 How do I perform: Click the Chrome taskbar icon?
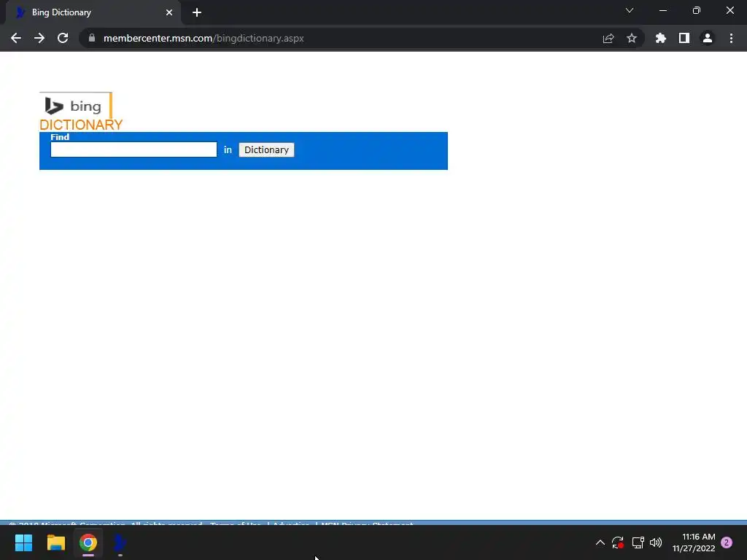click(x=88, y=542)
